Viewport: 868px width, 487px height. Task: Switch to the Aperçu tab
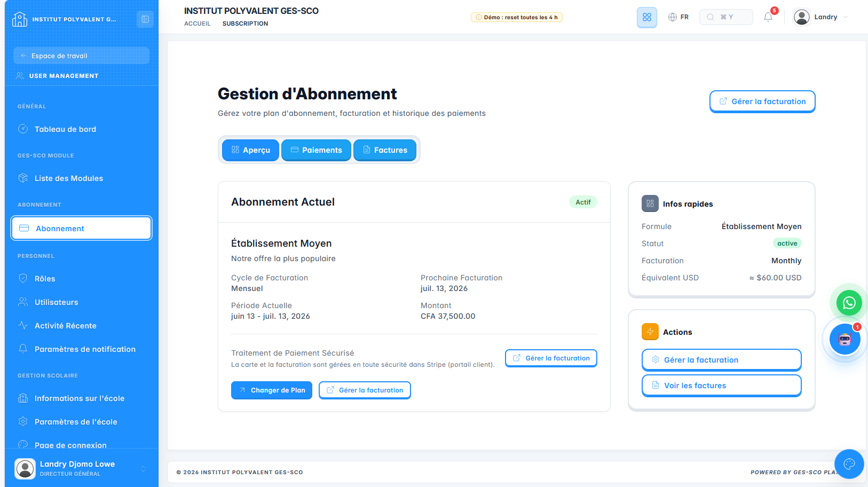[x=250, y=150]
